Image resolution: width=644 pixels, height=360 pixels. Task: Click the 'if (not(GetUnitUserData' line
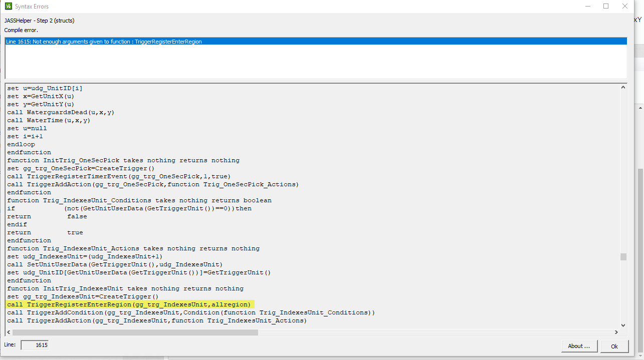(129, 208)
